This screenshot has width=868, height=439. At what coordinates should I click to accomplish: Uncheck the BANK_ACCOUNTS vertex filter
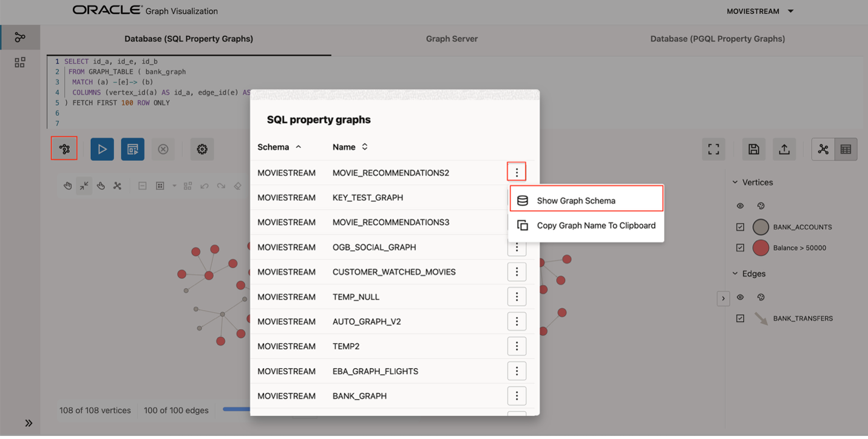click(741, 227)
